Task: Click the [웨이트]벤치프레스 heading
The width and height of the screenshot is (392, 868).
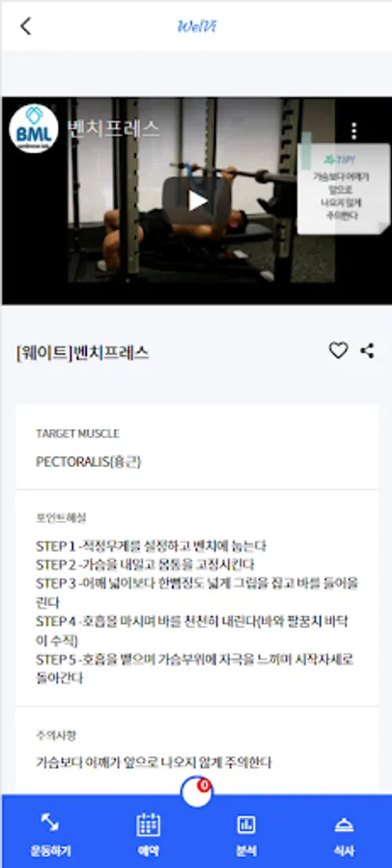Action: 83,353
